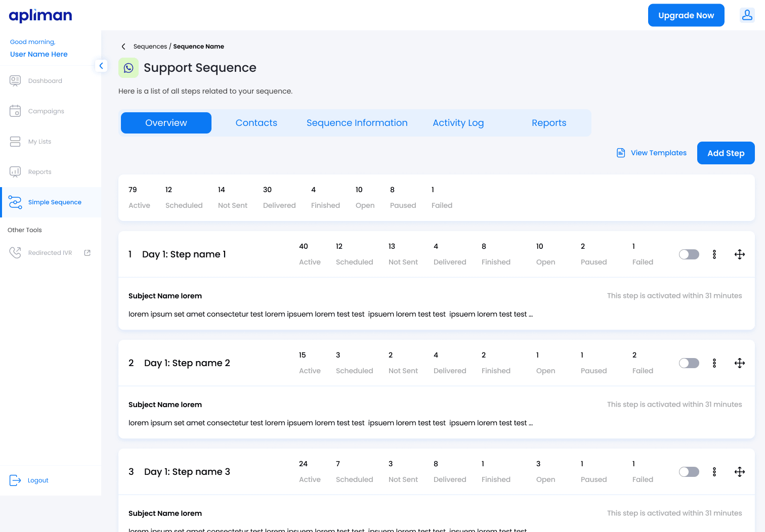Click the 'Day 1: Step name 3' title
This screenshot has height=532, width=765.
pos(187,472)
